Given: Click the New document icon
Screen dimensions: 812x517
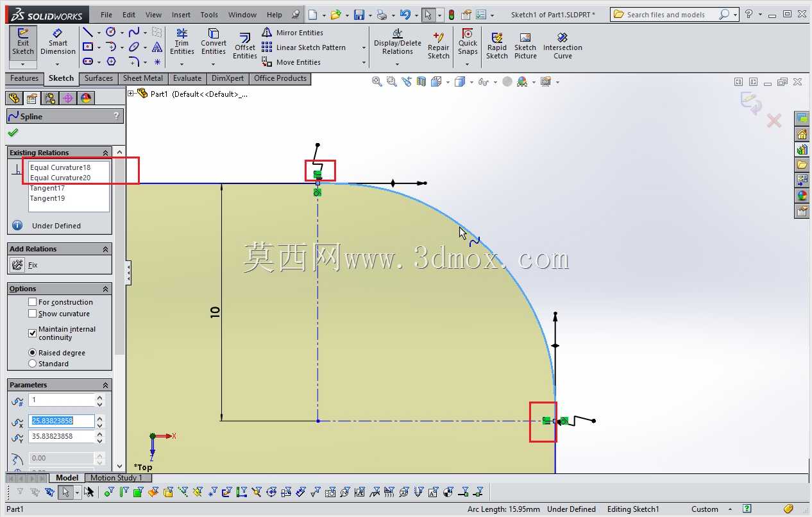Looking at the screenshot, I should [312, 15].
